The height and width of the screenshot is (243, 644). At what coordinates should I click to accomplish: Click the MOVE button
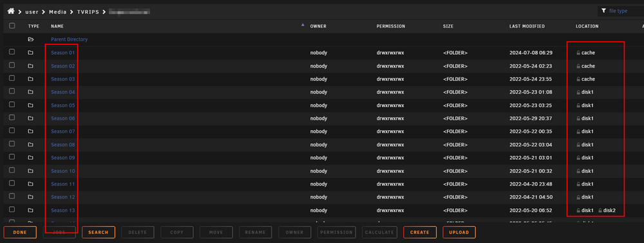click(216, 232)
